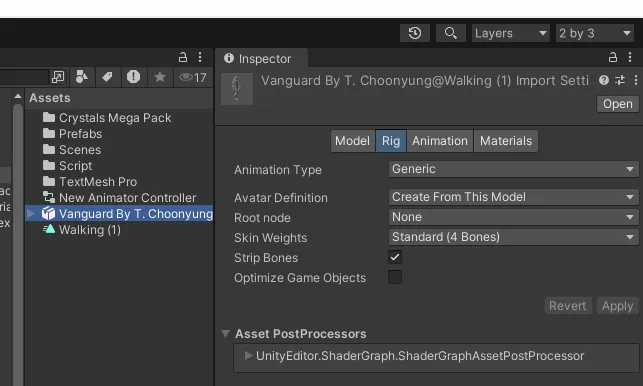
Task: Switch to the Rig tab
Action: click(x=391, y=141)
